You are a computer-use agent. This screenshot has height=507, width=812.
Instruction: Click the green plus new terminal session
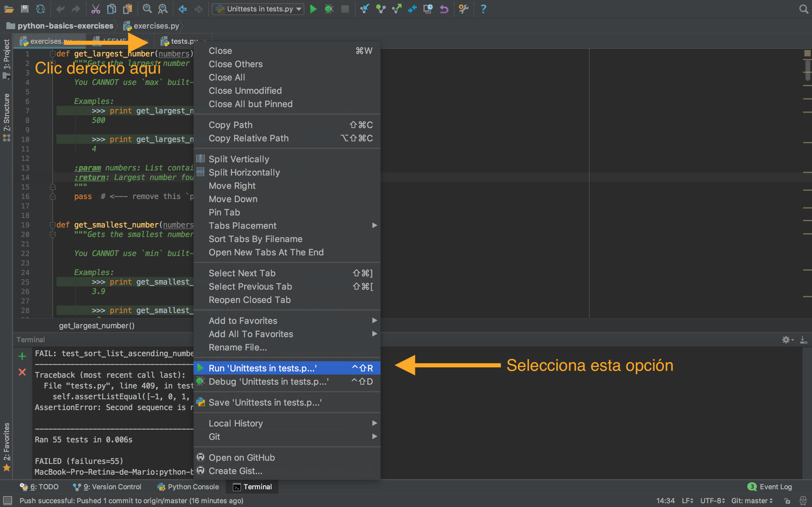click(x=22, y=356)
